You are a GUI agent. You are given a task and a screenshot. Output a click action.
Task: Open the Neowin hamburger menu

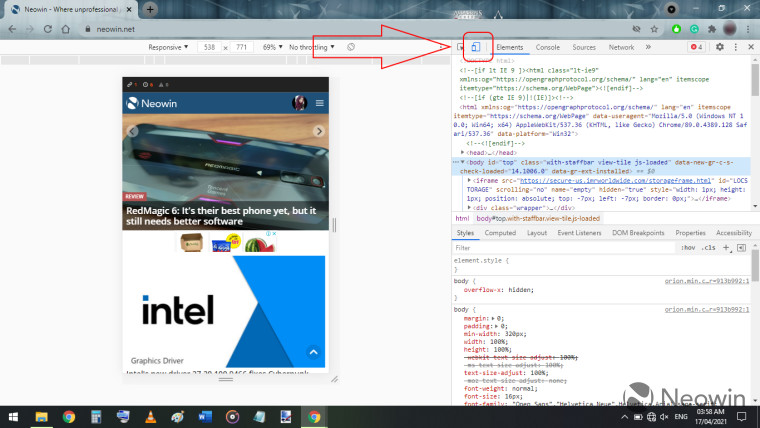(x=319, y=103)
